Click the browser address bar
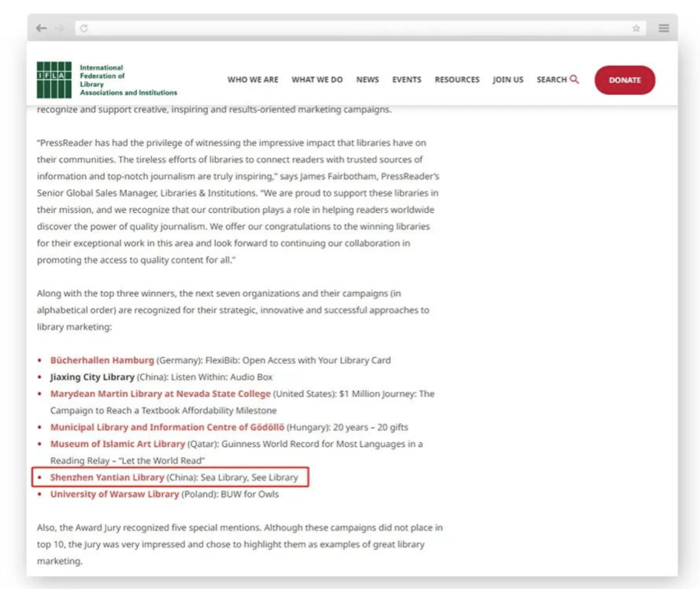The height and width of the screenshot is (589, 700). (356, 29)
